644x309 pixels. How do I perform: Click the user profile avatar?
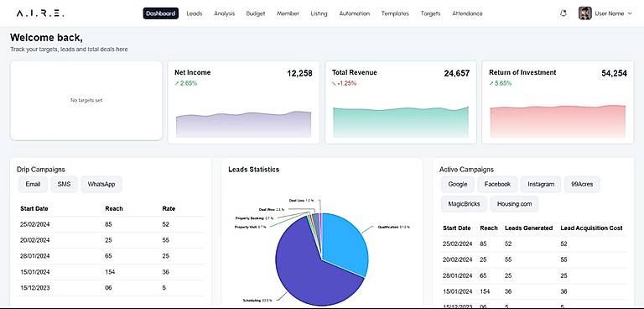click(x=584, y=13)
